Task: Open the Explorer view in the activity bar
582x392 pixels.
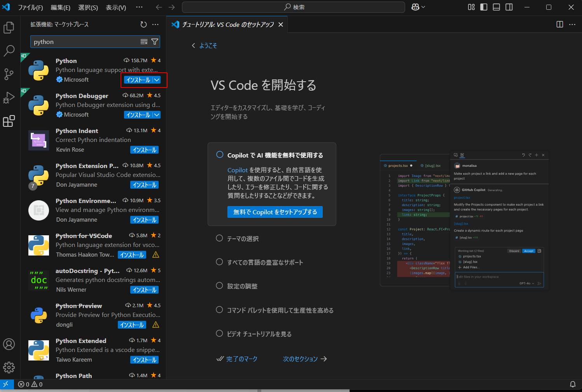Action: point(9,28)
